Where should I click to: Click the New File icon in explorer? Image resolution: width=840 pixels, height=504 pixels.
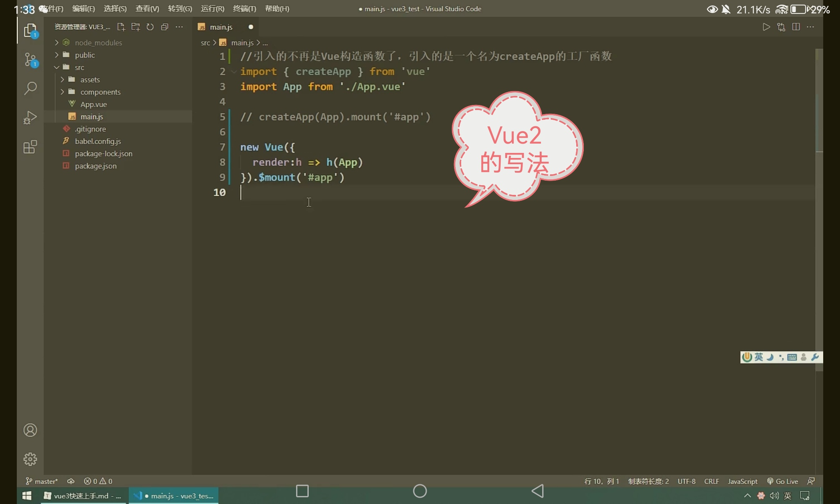[121, 27]
